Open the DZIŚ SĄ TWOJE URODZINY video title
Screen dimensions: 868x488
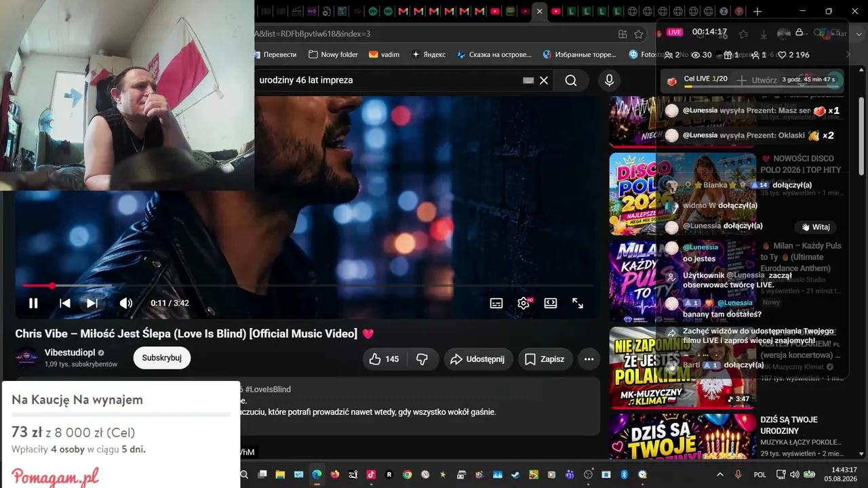[x=789, y=425]
